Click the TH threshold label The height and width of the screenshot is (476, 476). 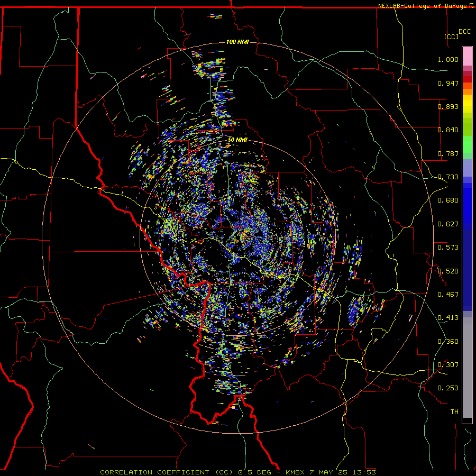click(x=454, y=412)
